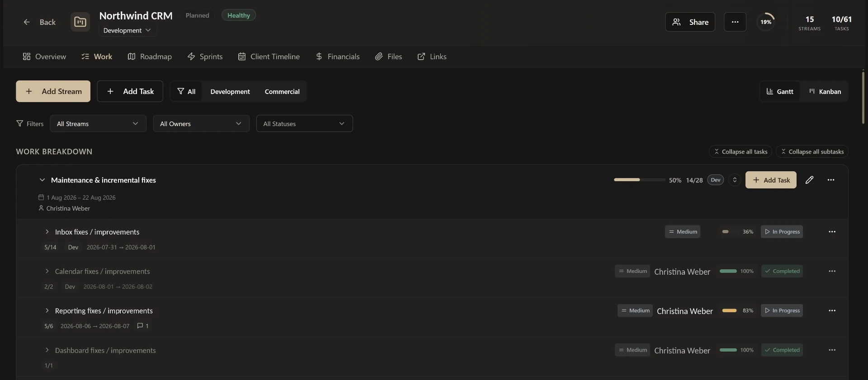Click In Progress status on Inbox fixes

click(x=782, y=232)
